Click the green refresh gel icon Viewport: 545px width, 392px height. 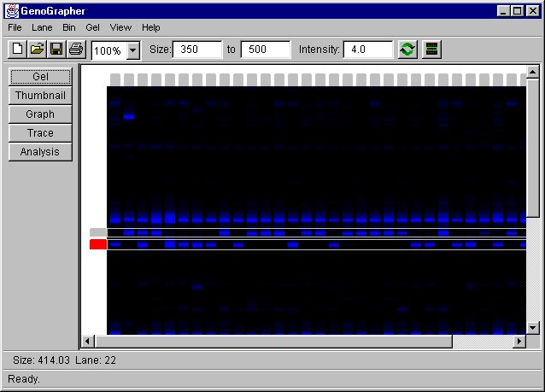pyautogui.click(x=408, y=50)
